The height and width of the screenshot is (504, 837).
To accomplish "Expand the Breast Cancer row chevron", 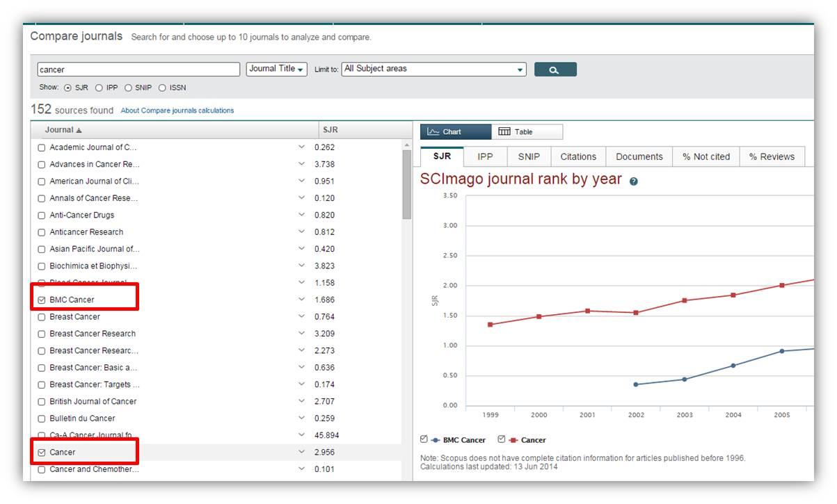I will (x=301, y=316).
